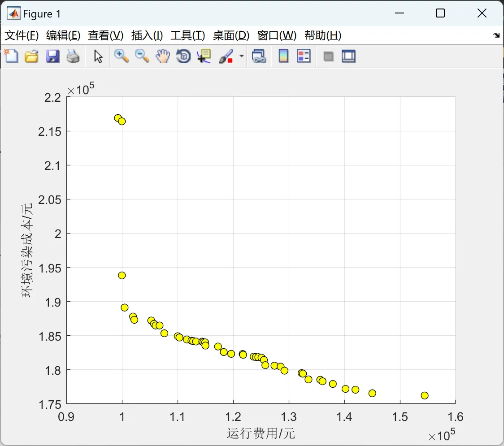The image size is (504, 446).
Task: Select the Edit Plot arrow tool
Action: point(98,56)
